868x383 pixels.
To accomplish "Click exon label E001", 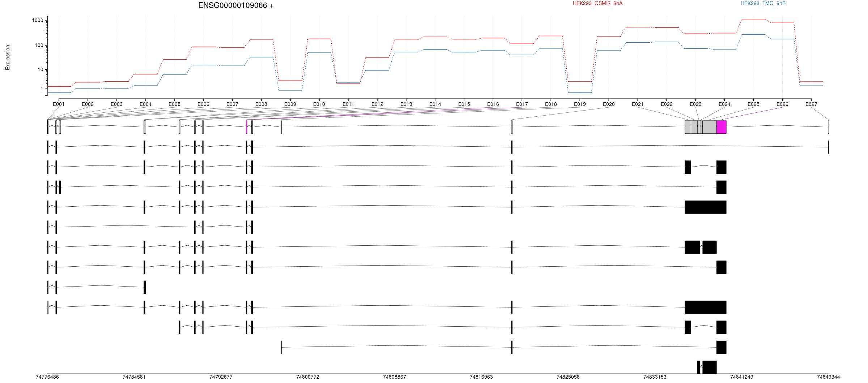I will [x=59, y=104].
